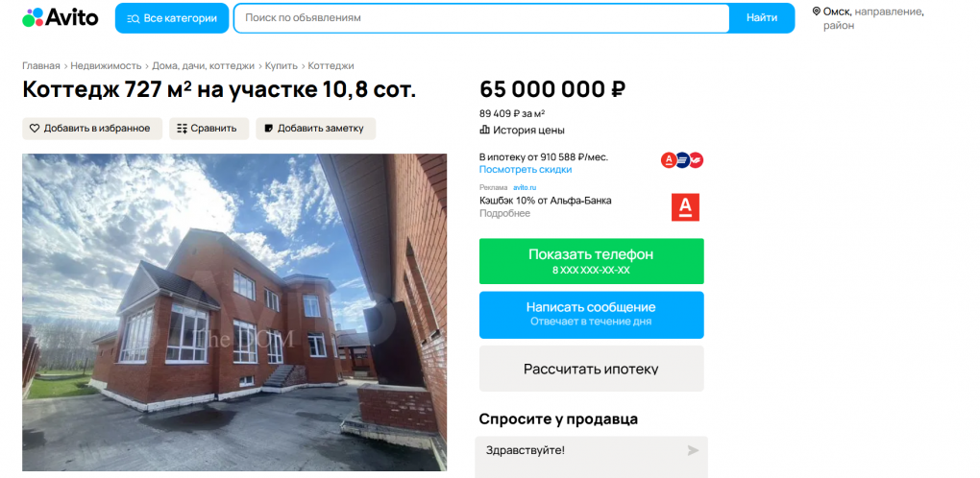Click Написать сообщение button

[x=591, y=315]
